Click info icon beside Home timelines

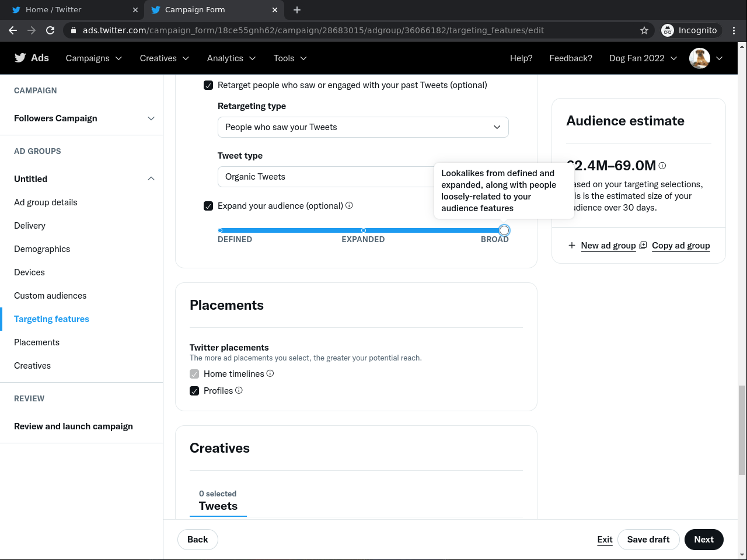pos(270,373)
